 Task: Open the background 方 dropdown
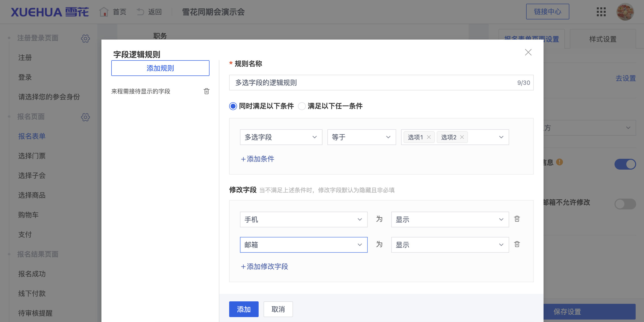(589, 128)
